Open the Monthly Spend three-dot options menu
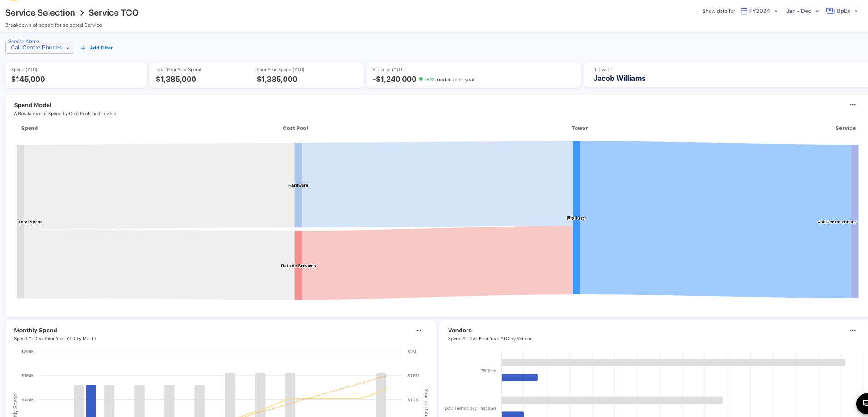This screenshot has height=417, width=868. 419,330
